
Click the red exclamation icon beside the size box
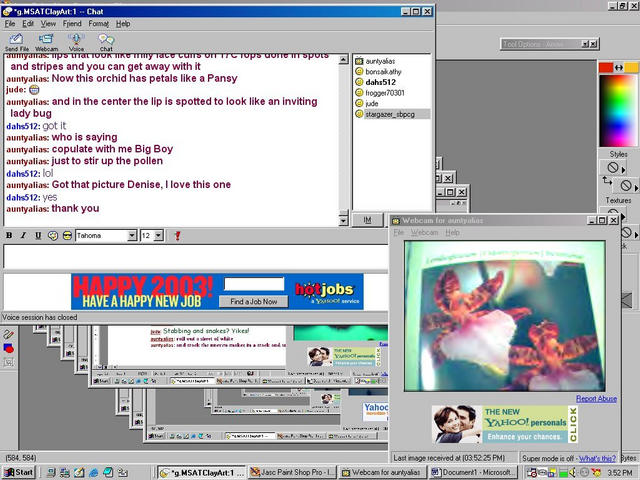tap(177, 236)
